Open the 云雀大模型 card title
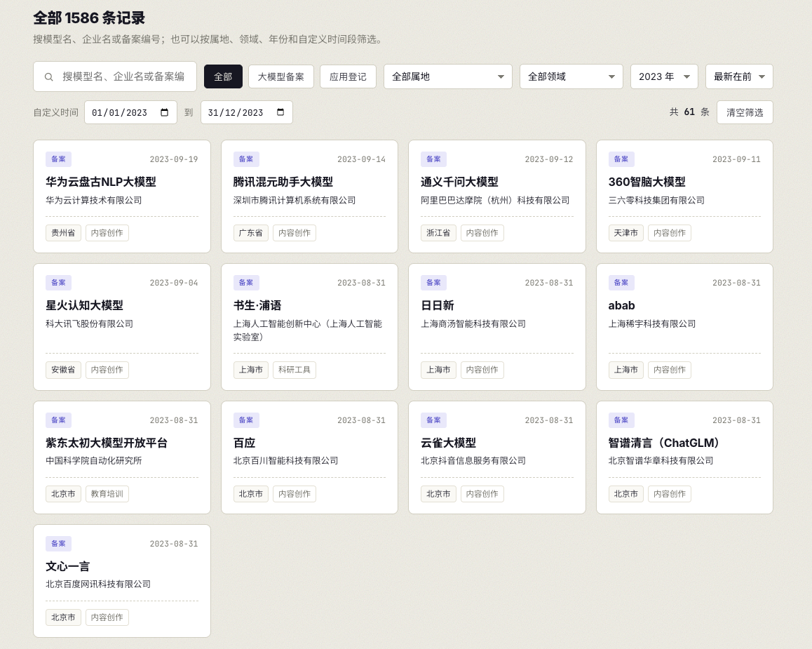This screenshot has height=649, width=812. (x=449, y=443)
